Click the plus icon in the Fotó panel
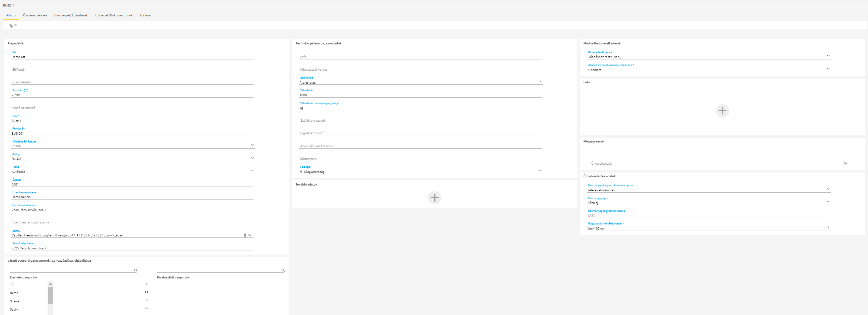 pos(722,111)
